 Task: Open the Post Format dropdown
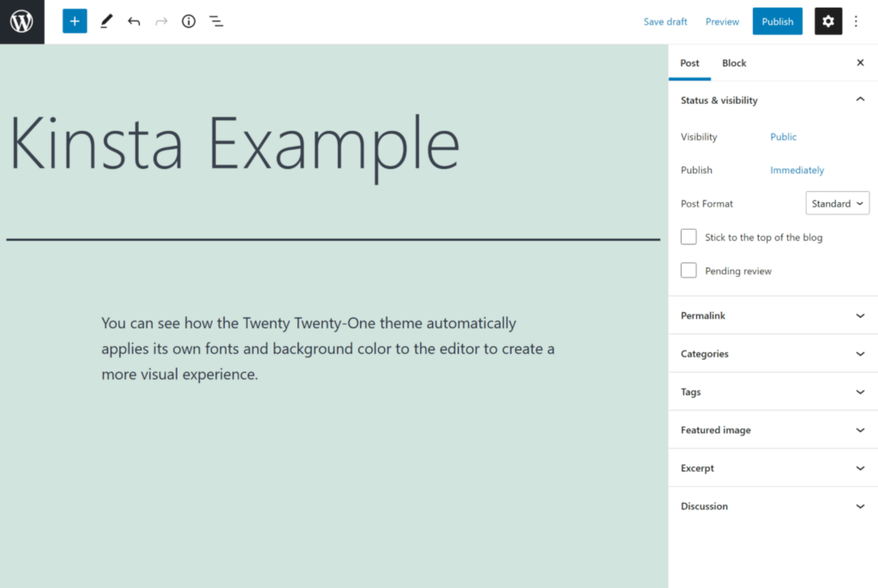point(837,203)
